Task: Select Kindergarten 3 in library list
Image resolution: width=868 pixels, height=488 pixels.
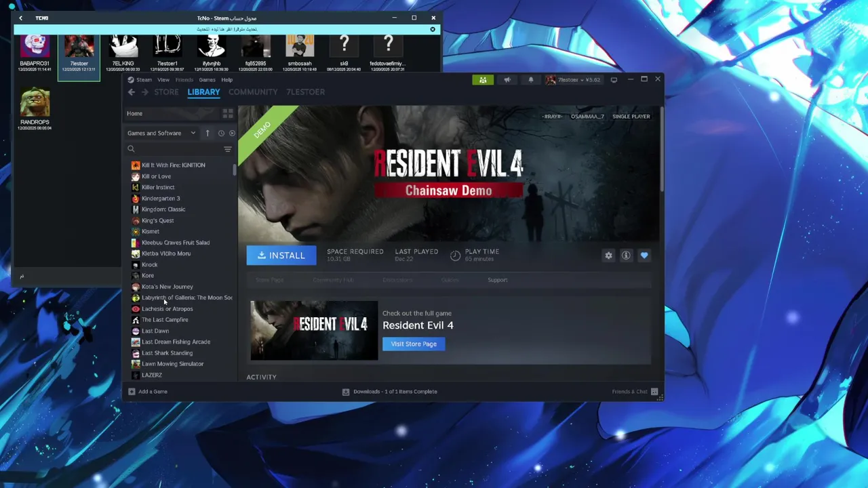Action: click(161, 199)
